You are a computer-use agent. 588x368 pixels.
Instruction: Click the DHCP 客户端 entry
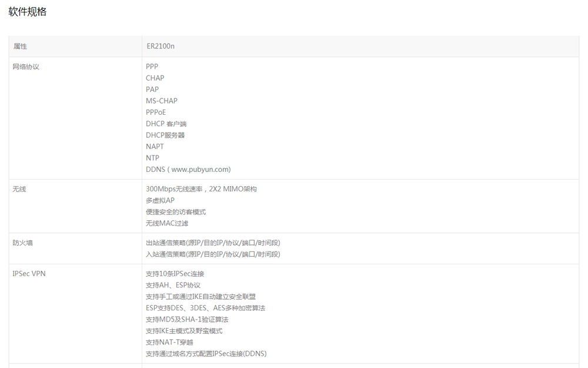(x=166, y=124)
